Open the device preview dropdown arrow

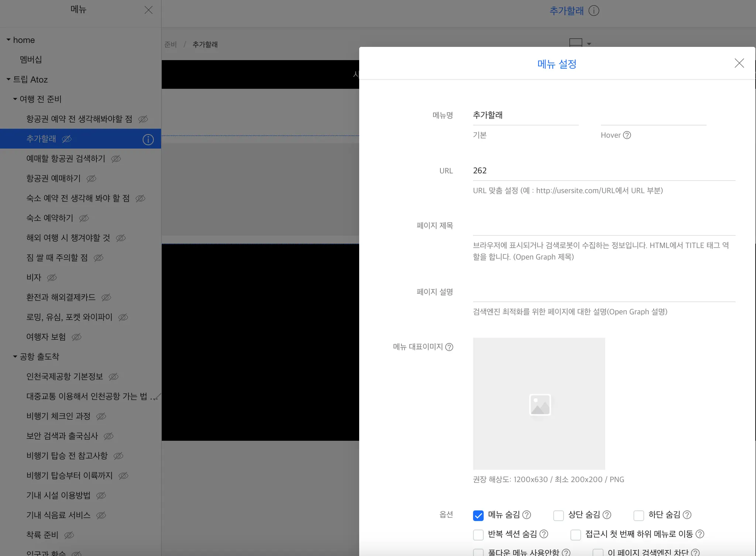(589, 44)
